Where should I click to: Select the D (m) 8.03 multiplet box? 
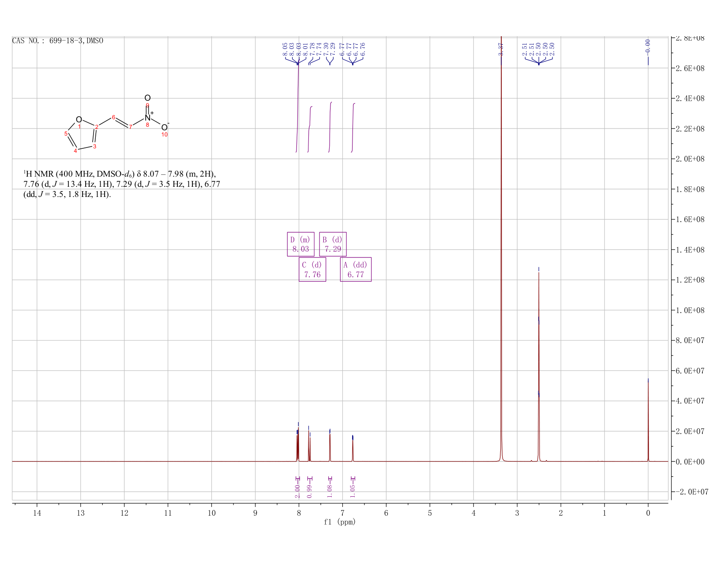(x=300, y=244)
